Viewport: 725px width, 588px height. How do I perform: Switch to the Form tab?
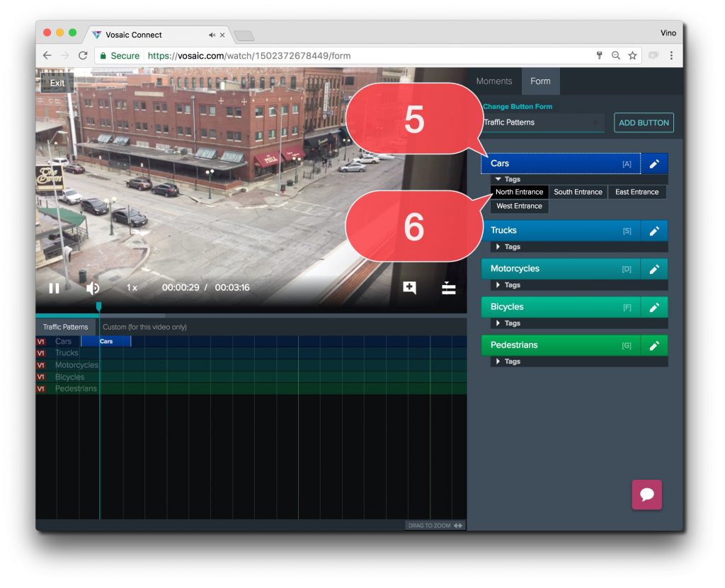click(x=540, y=81)
